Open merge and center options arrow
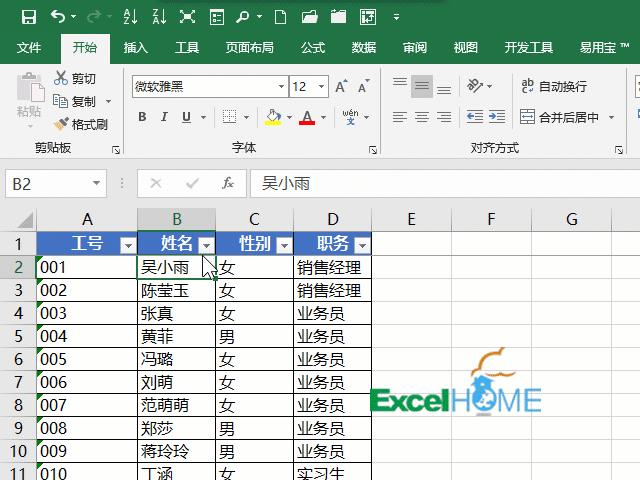 click(x=611, y=118)
